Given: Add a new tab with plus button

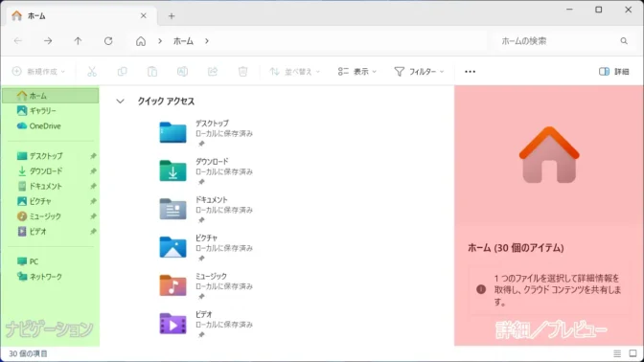Looking at the screenshot, I should [x=172, y=16].
